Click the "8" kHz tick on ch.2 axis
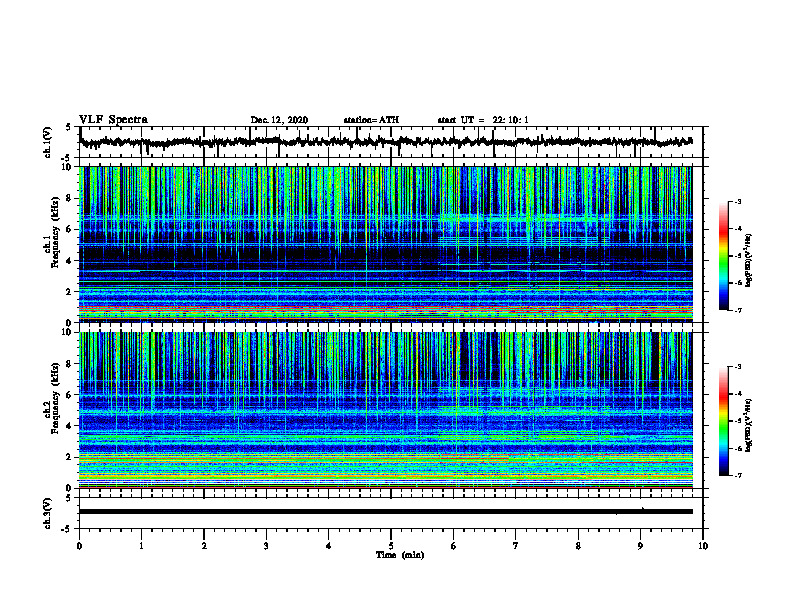The height and width of the screenshot is (612, 792). pyautogui.click(x=70, y=364)
